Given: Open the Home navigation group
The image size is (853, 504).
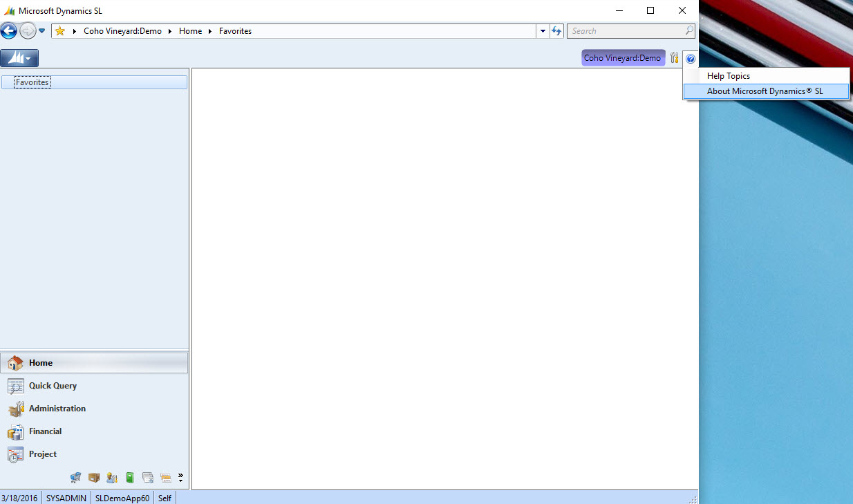Looking at the screenshot, I should coord(94,363).
